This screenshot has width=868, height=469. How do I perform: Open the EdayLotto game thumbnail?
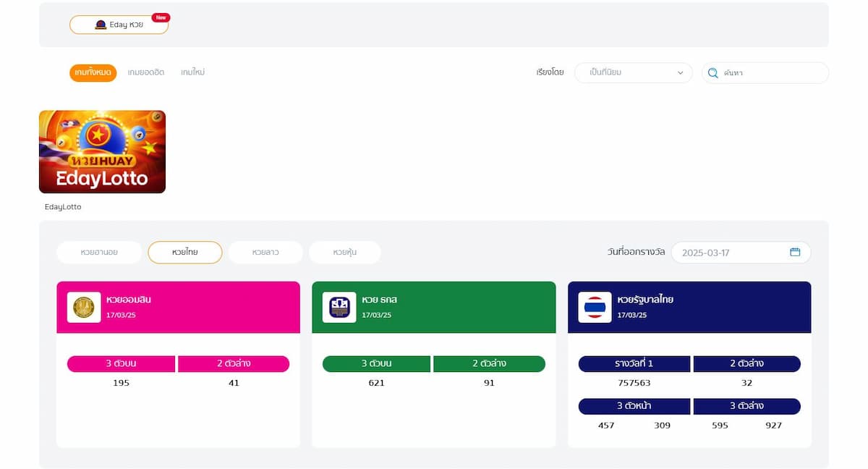[102, 152]
